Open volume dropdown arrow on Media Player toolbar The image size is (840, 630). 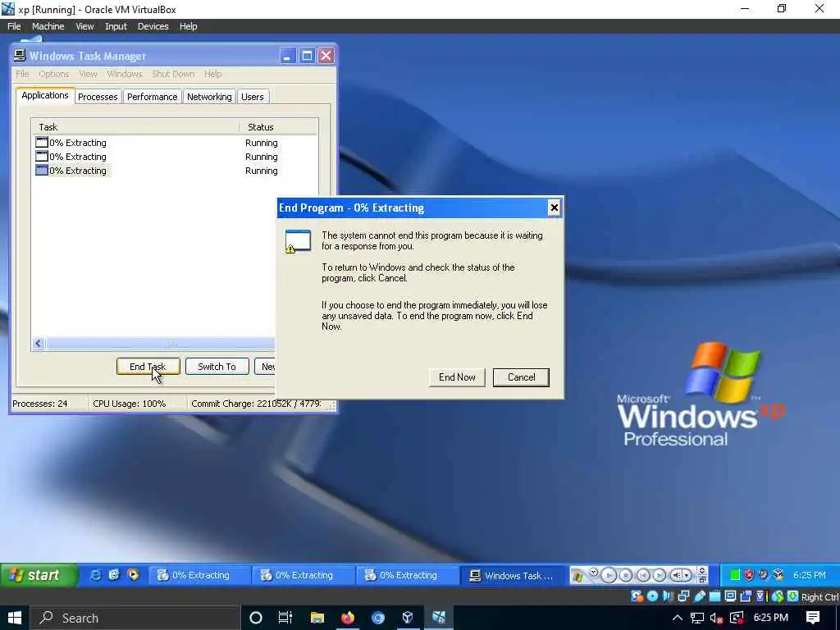pyautogui.click(x=687, y=575)
